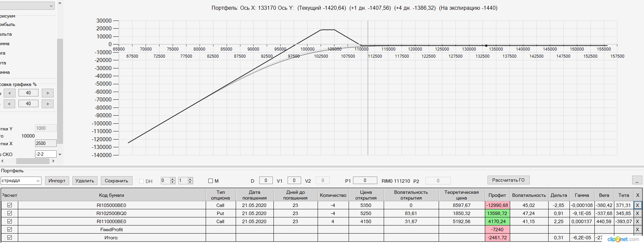This screenshot has width=644, height=243.
Task: Click the Дельта column header
Action: pos(559,195)
